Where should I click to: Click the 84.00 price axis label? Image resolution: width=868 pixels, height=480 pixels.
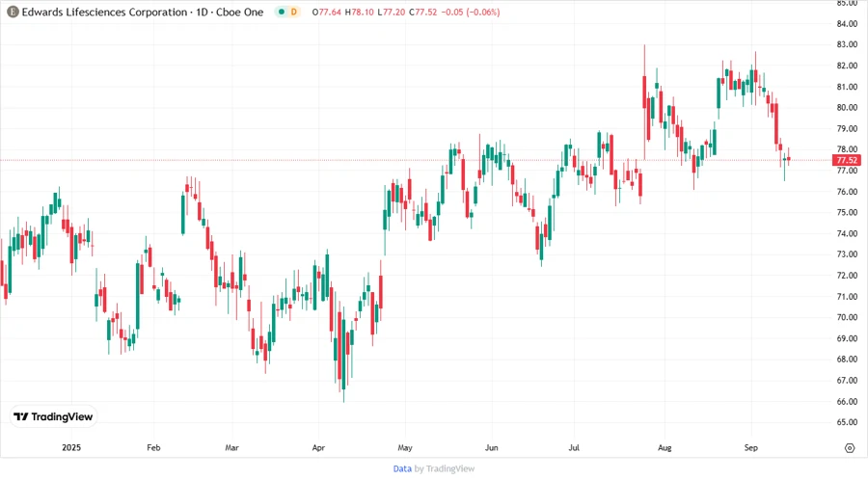point(847,24)
